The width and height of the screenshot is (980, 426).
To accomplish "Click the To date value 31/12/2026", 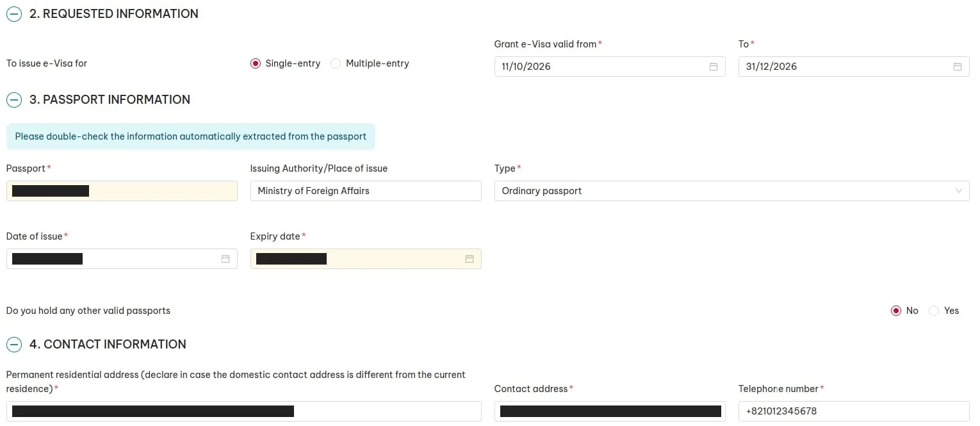I will point(771,67).
